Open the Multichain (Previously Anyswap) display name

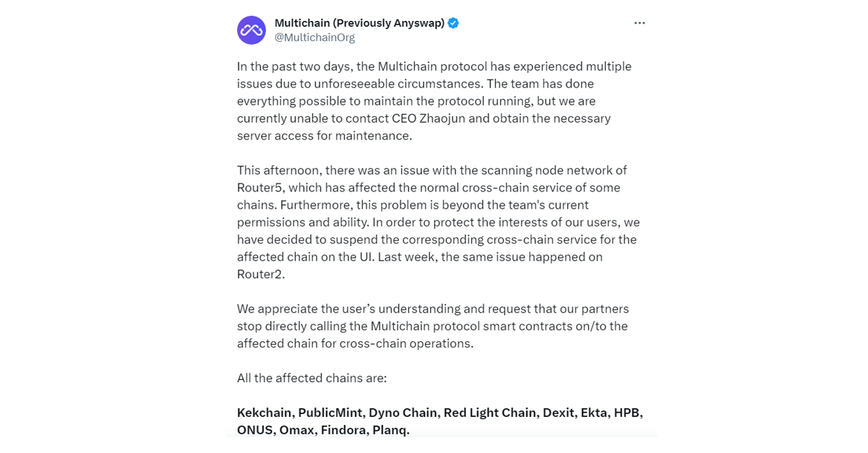[x=359, y=23]
